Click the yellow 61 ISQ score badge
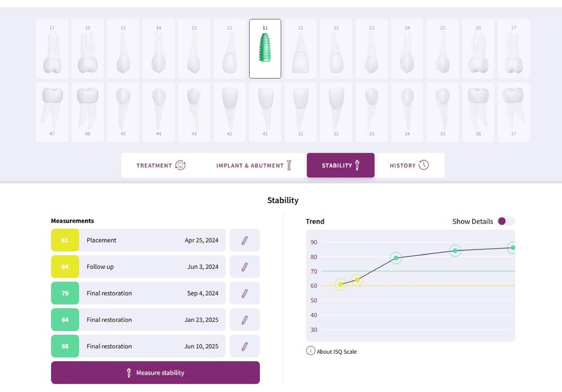The height and width of the screenshot is (392, 562). click(65, 240)
